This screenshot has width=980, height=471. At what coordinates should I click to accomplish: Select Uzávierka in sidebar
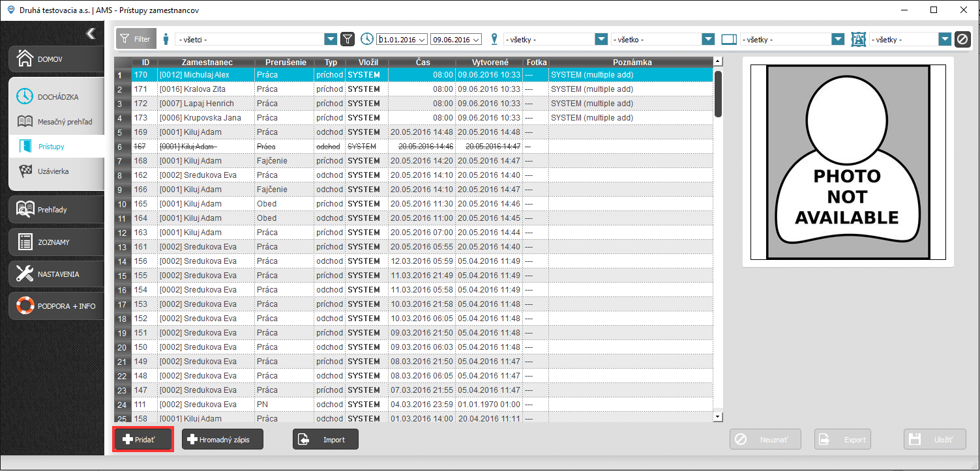coord(55,171)
